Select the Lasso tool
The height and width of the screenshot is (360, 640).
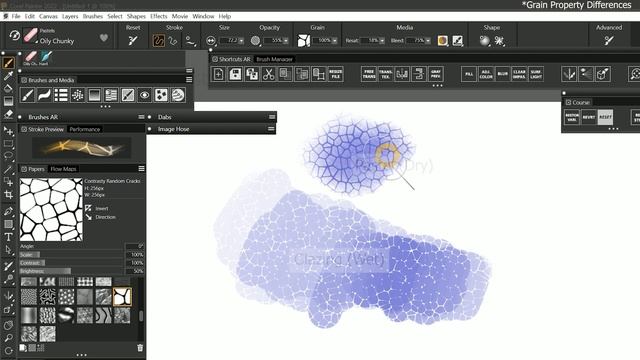pos(9,156)
